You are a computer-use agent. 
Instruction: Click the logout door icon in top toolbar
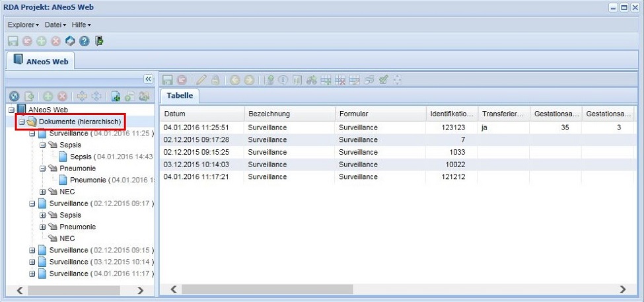(x=99, y=41)
